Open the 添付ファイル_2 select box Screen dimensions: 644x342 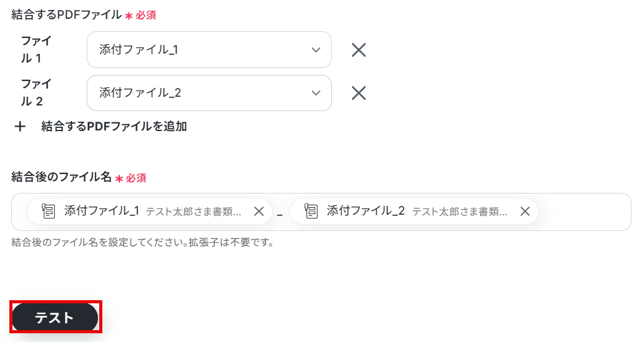point(209,93)
